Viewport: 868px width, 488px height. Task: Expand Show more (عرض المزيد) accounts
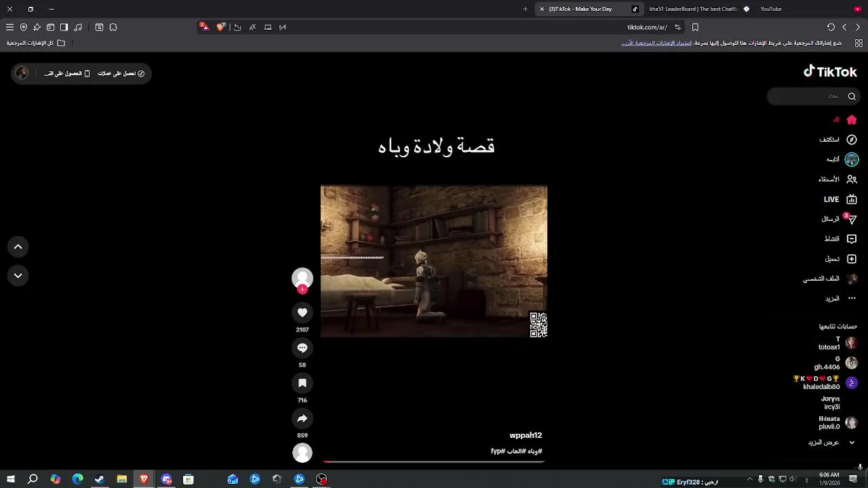831,443
